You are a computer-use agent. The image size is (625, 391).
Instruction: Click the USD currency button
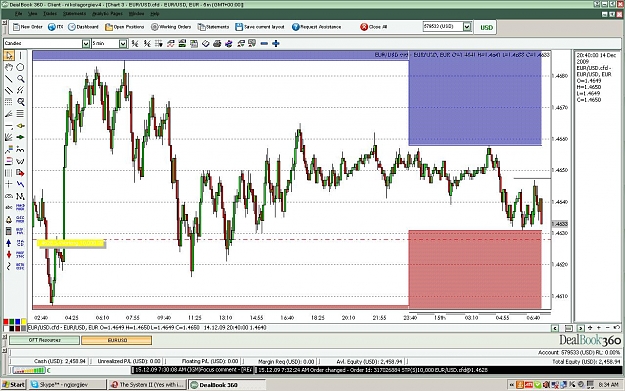[x=486, y=28]
